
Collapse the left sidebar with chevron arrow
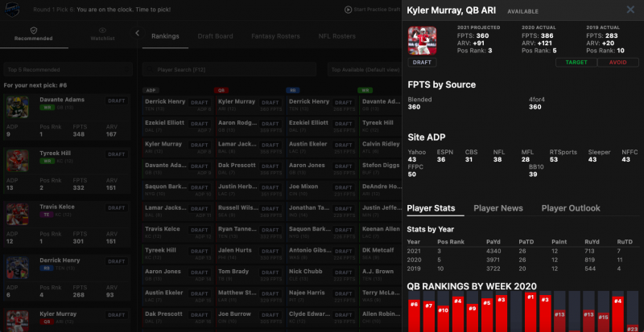coord(137,34)
